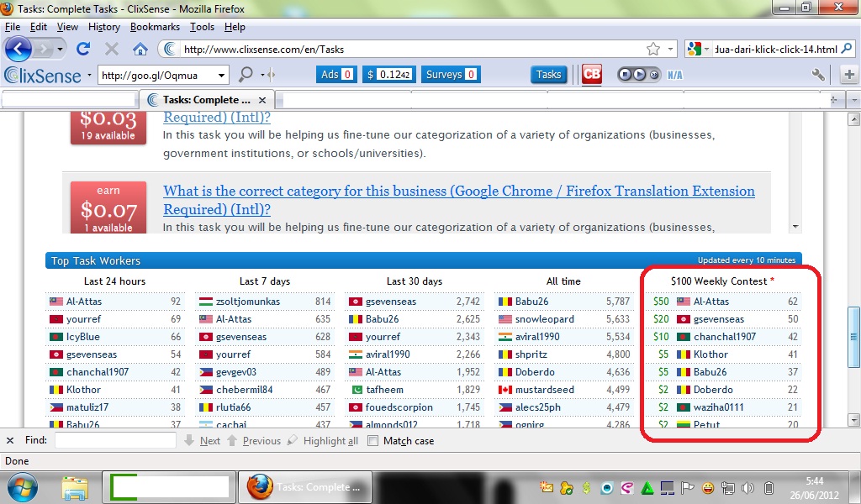The width and height of the screenshot is (861, 504).
Task: Select the Tasks: Complete tab
Action: click(x=207, y=100)
